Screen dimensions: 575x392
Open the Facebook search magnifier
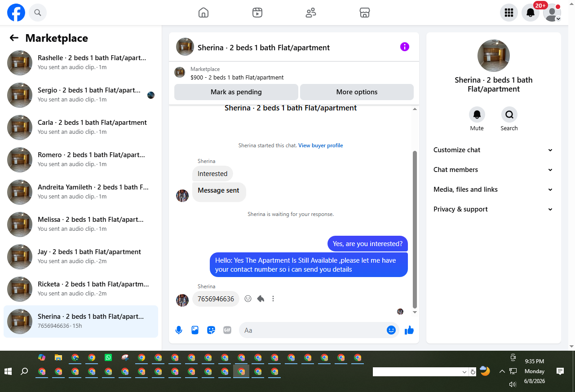coord(38,13)
